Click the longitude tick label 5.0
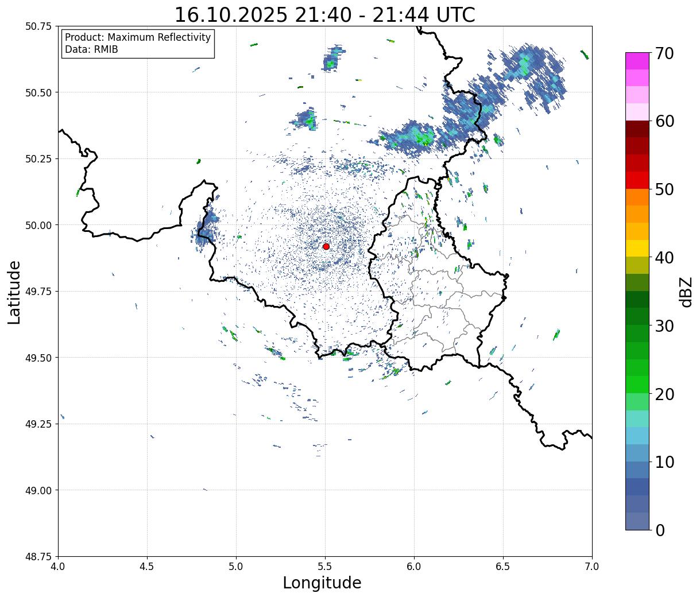The image size is (700, 597). [x=236, y=567]
